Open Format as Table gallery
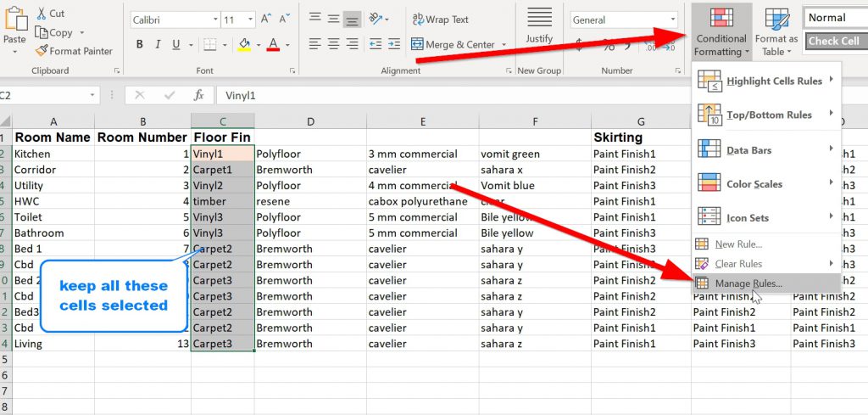Image resolution: width=868 pixels, height=415 pixels. (x=776, y=32)
